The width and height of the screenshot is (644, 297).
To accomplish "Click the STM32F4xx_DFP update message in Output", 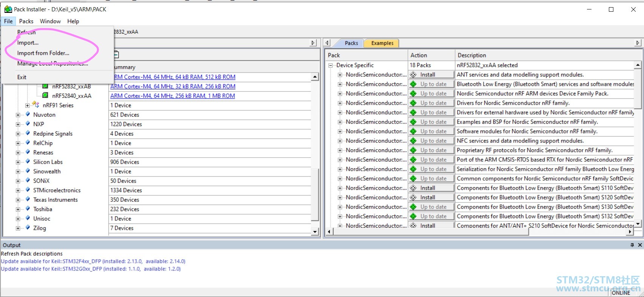I will click(93, 261).
